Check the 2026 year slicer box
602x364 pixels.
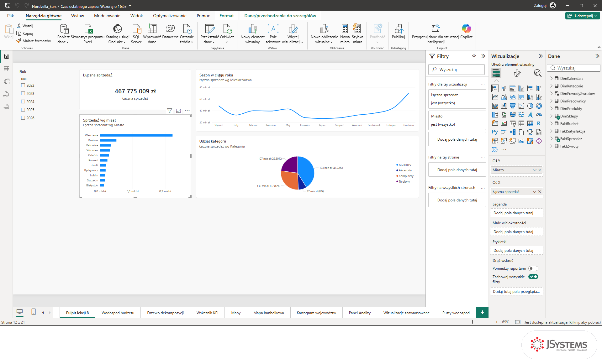[23, 118]
